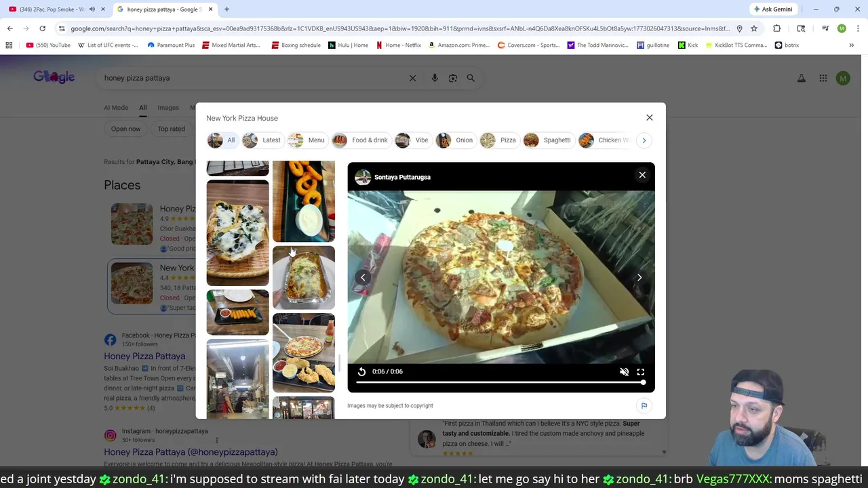Open the bookmarks apps grid icon
Screen dimensions: 868x488
click(x=9, y=45)
